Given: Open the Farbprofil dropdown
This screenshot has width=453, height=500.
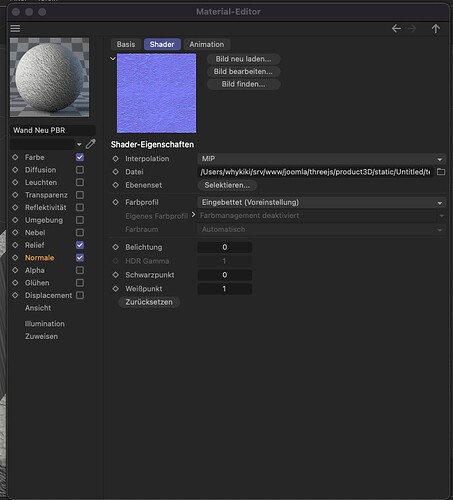Looking at the screenshot, I should 321,203.
